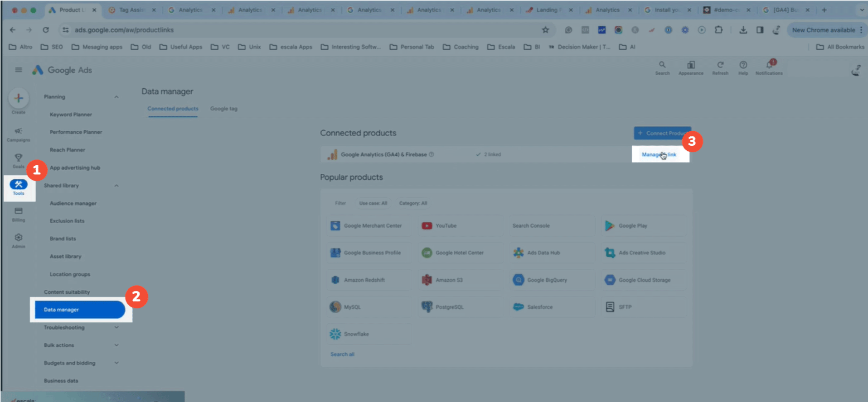Image resolution: width=868 pixels, height=402 pixels.
Task: Open the Chrome tab list dropdown
Action: pyautogui.click(x=861, y=10)
